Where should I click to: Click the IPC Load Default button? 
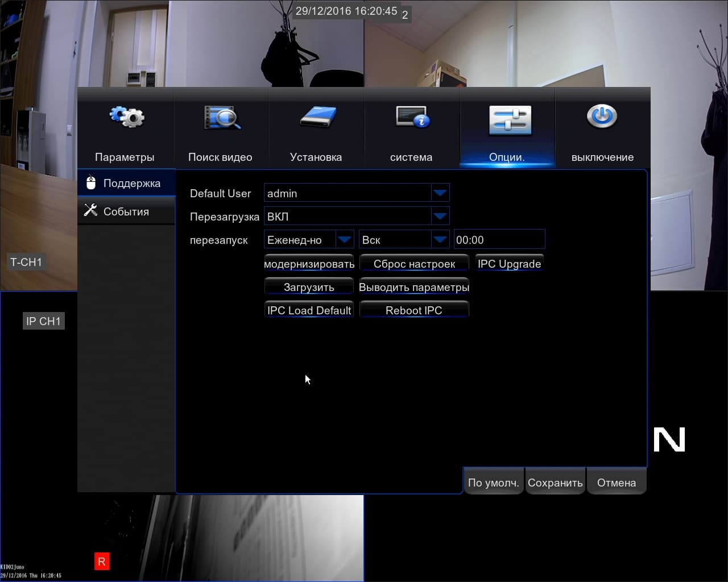(x=309, y=310)
